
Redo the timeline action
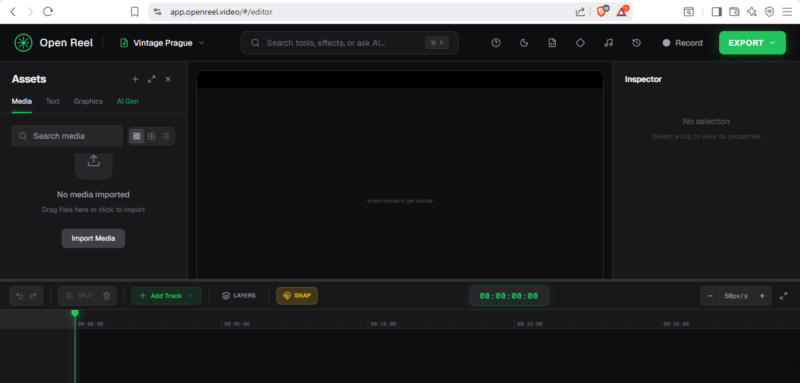tap(33, 296)
